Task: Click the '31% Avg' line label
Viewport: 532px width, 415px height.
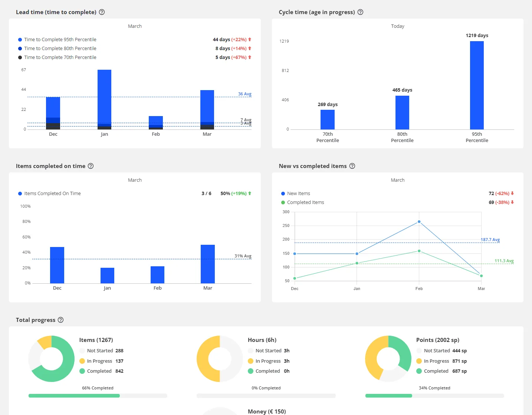Action: pyautogui.click(x=243, y=256)
